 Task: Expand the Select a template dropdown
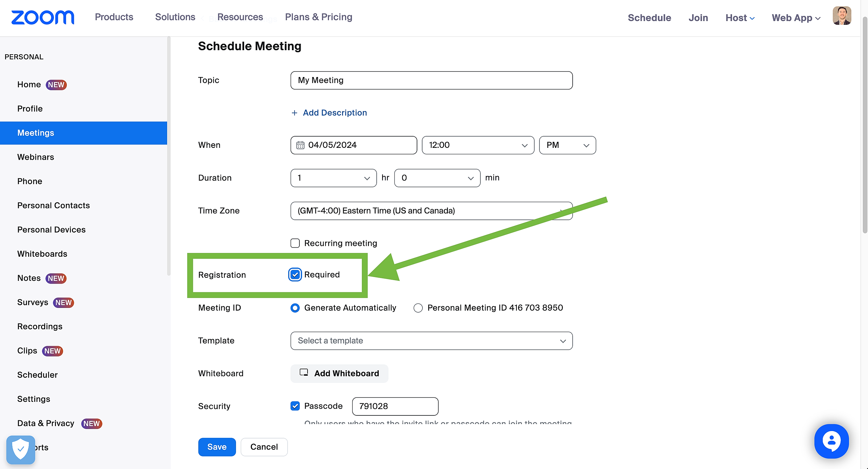(431, 340)
